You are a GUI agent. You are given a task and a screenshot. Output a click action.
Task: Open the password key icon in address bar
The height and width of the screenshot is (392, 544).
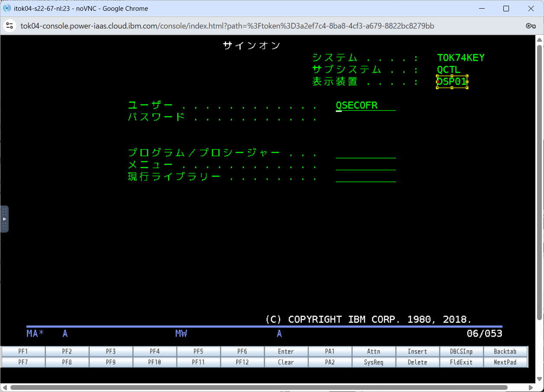[x=531, y=26]
